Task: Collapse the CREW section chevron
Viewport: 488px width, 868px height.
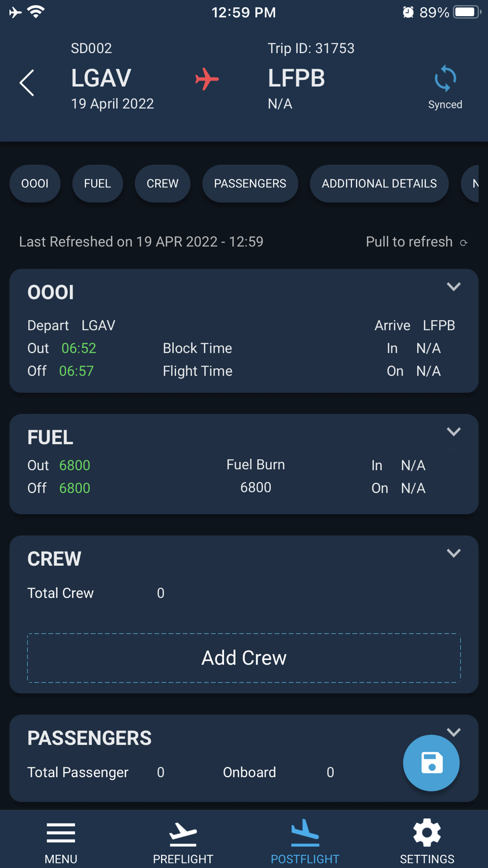Action: click(454, 554)
